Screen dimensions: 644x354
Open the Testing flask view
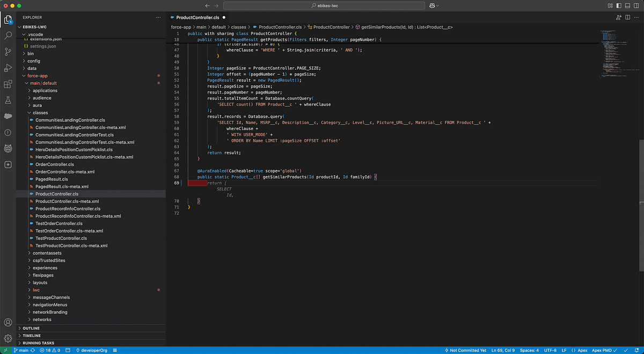8,100
